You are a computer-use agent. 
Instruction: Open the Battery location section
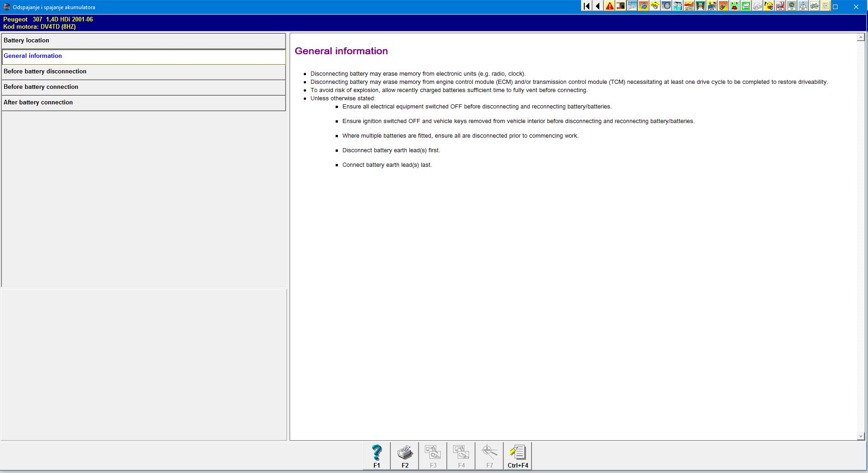pyautogui.click(x=143, y=41)
